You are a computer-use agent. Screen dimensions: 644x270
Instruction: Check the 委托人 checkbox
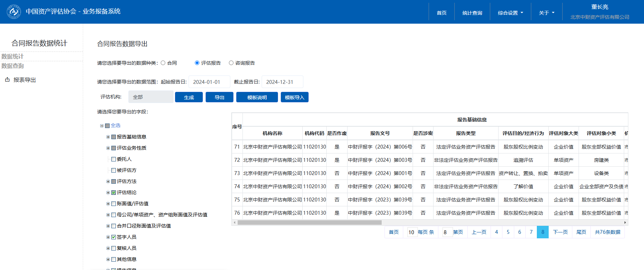(113, 159)
